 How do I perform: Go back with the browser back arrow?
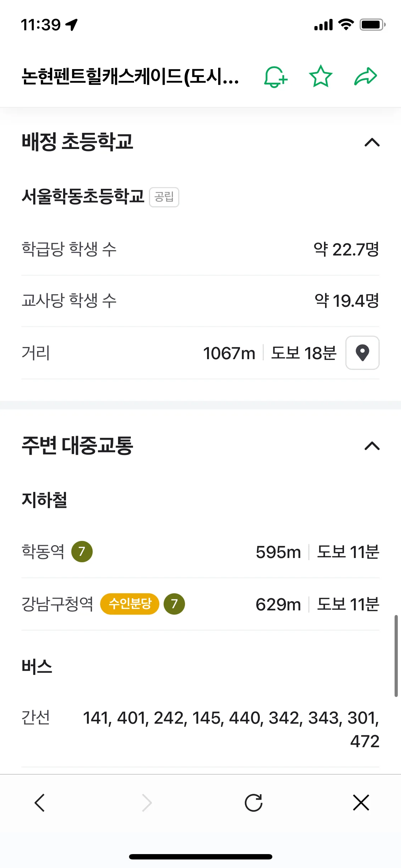click(x=40, y=803)
